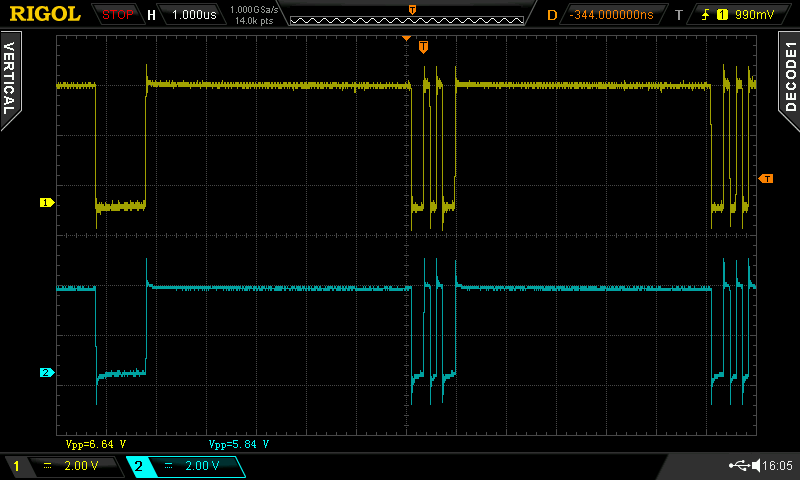The image size is (800, 480).
Task: Click the RIGOL logo
Action: point(45,14)
